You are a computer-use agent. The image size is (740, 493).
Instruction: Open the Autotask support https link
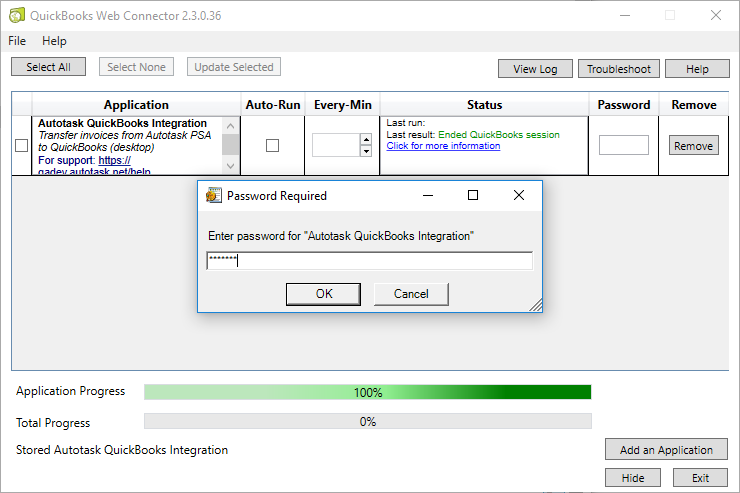pyautogui.click(x=115, y=160)
